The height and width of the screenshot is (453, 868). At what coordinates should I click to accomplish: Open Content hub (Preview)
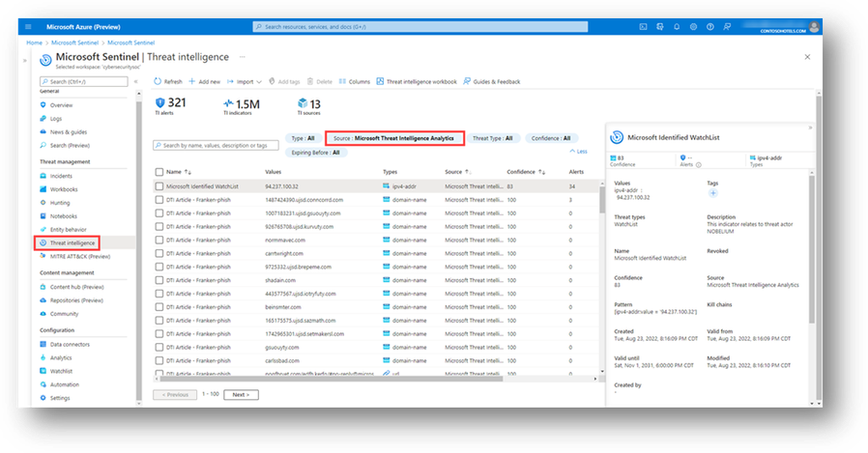point(76,287)
